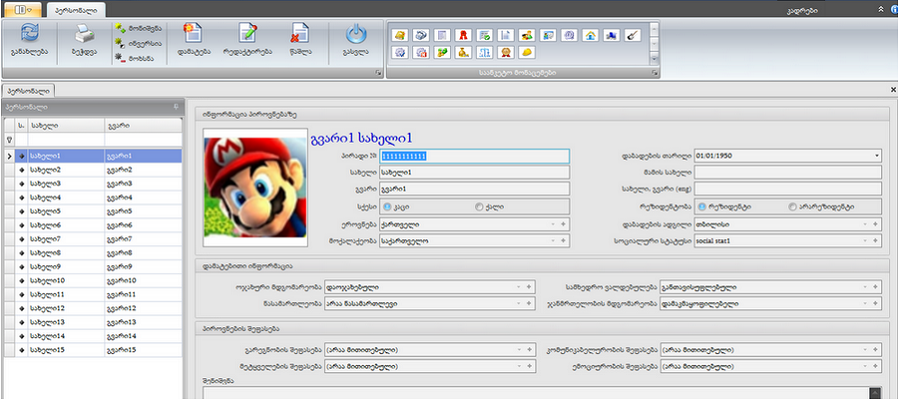
Task: Select the პერსონალი document tab below ribbon
Action: pyautogui.click(x=27, y=90)
